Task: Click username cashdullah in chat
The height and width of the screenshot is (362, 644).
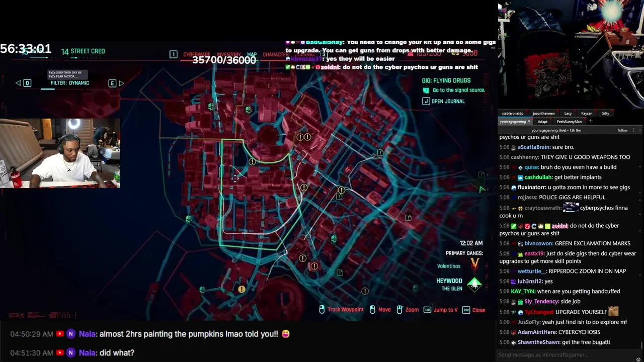Action: click(537, 177)
